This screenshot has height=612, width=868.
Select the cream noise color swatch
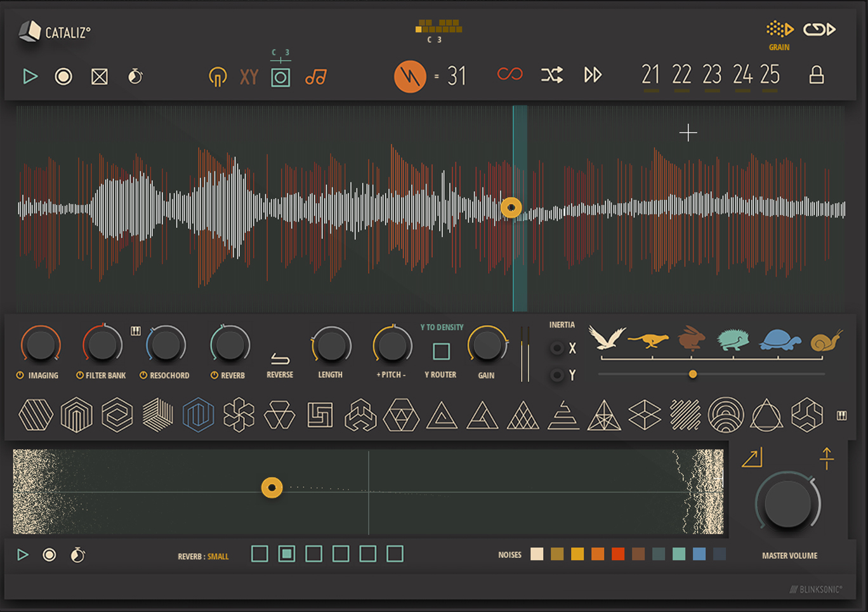(537, 554)
